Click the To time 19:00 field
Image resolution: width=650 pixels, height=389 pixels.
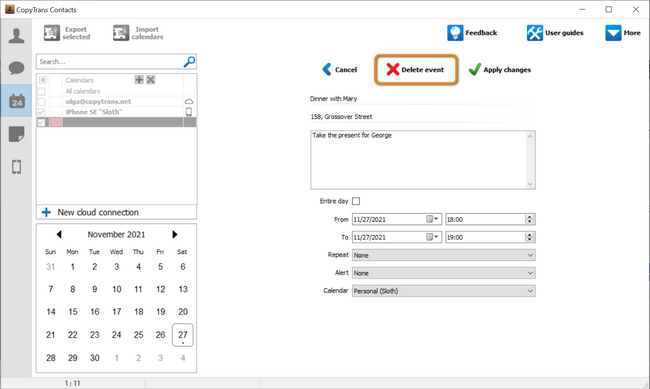tap(485, 237)
